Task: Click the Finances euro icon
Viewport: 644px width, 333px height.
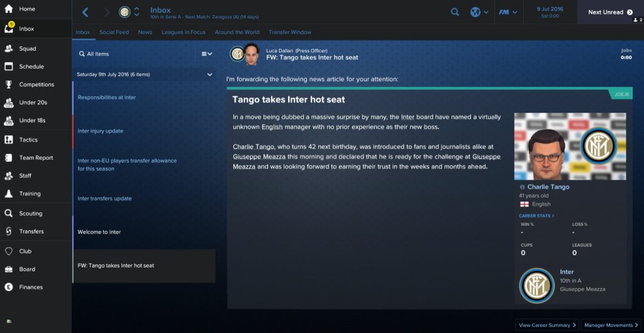Action: point(9,287)
